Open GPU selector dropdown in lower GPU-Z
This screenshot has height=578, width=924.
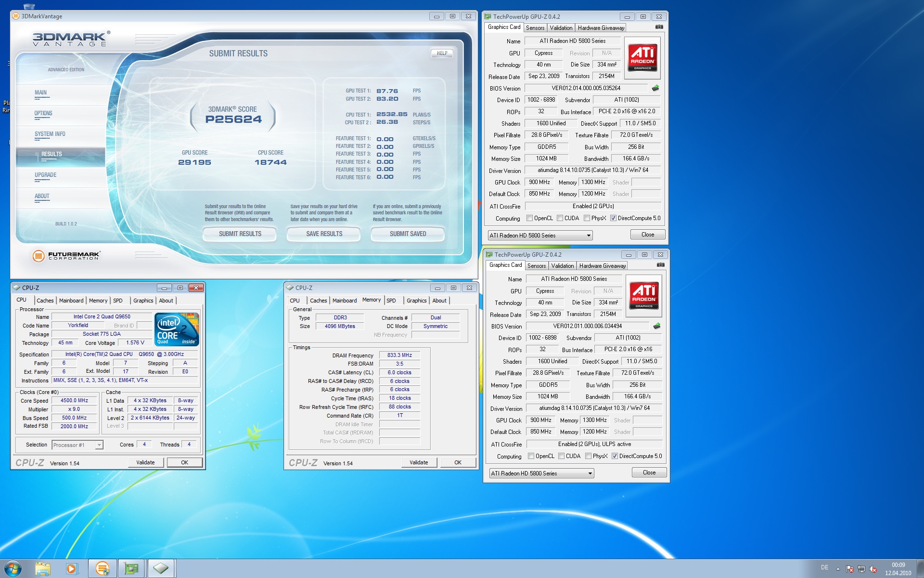click(541, 473)
